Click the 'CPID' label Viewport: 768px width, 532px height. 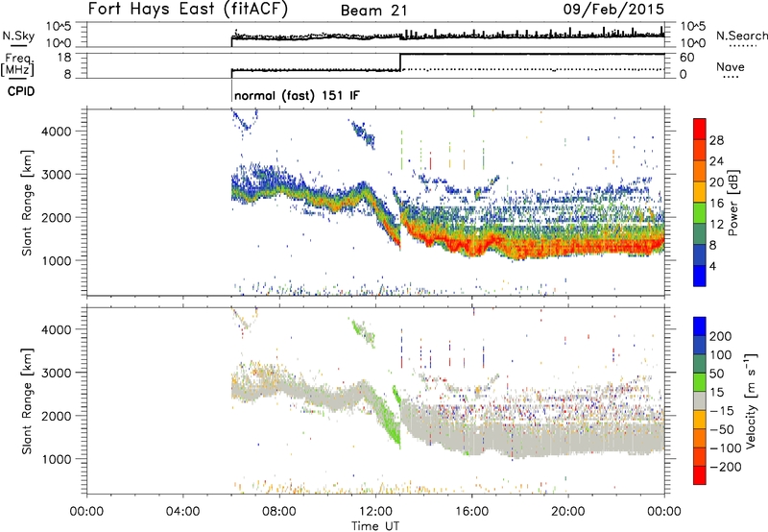click(x=21, y=91)
